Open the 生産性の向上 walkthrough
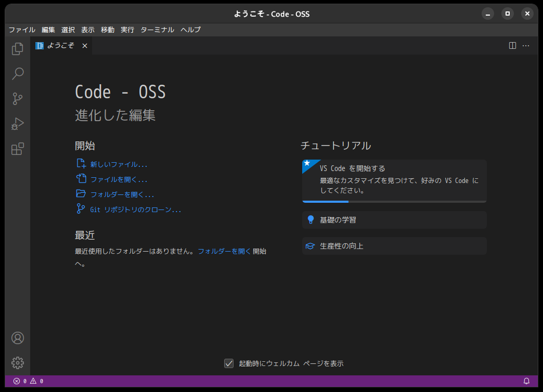 pos(394,246)
